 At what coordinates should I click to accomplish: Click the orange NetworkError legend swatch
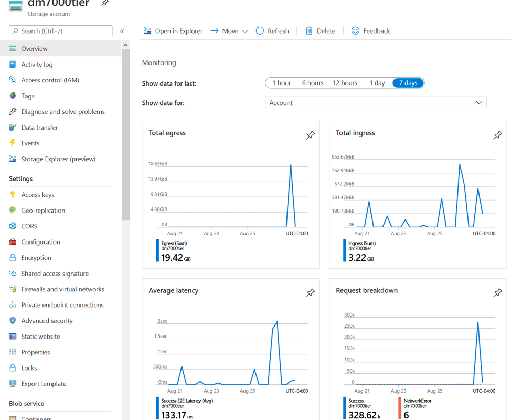400,408
